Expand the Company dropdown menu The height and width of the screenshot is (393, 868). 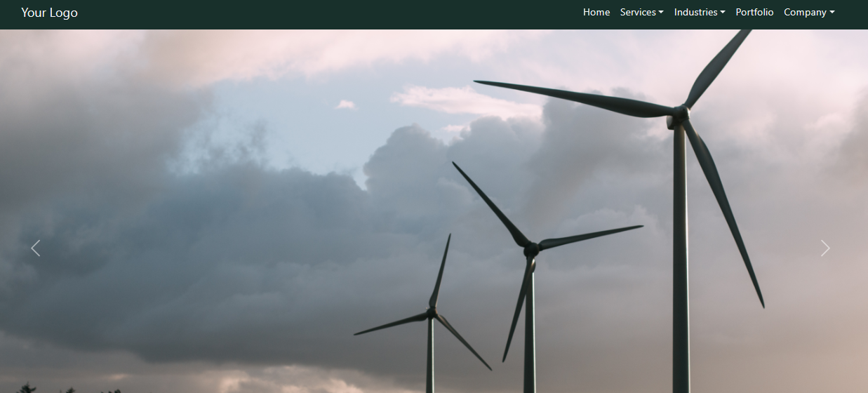809,12
